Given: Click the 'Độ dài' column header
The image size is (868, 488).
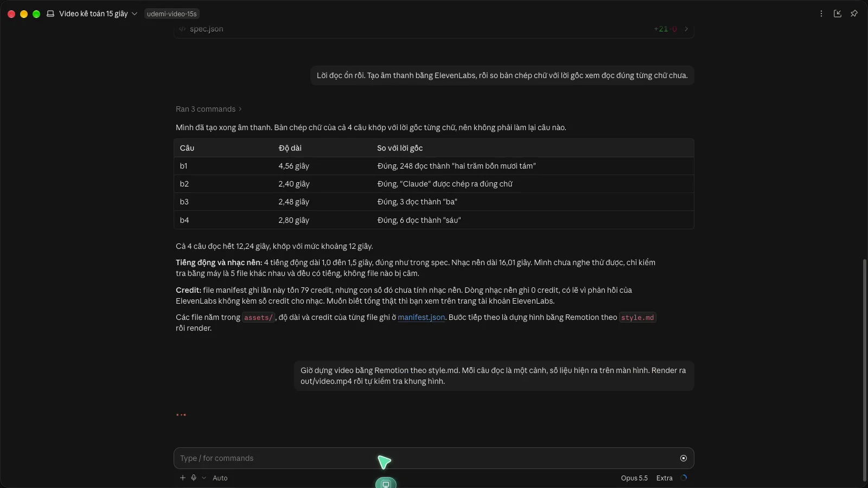Looking at the screenshot, I should (x=290, y=148).
